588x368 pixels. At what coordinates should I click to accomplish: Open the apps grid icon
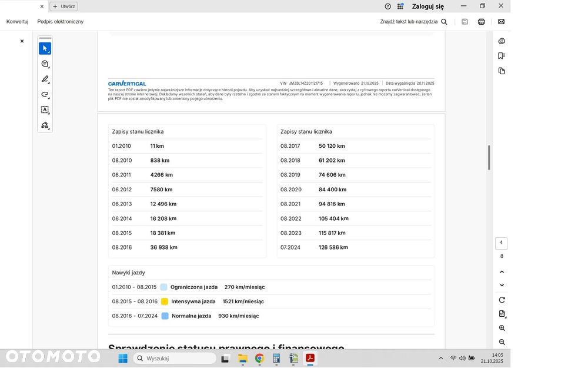pos(400,6)
